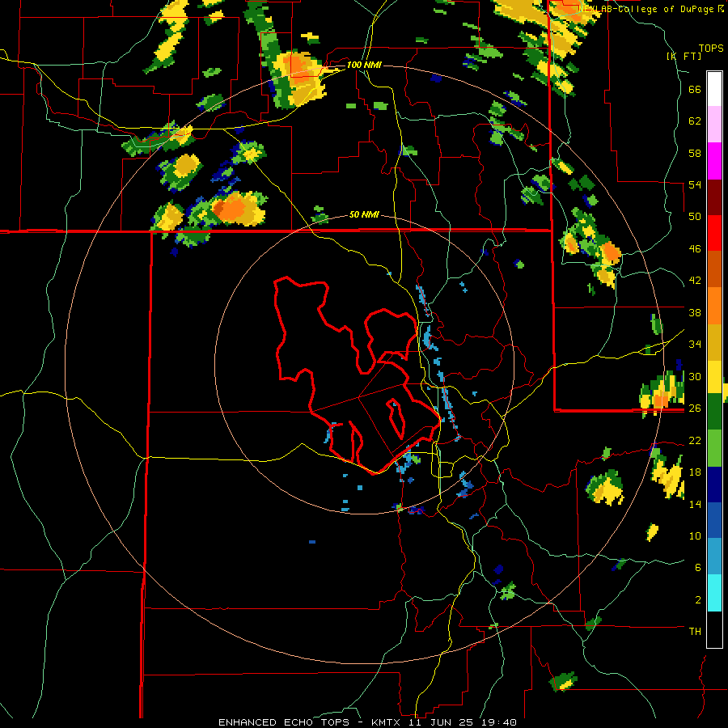Click the 46 legend value
The image size is (728, 728).
[x=695, y=249]
